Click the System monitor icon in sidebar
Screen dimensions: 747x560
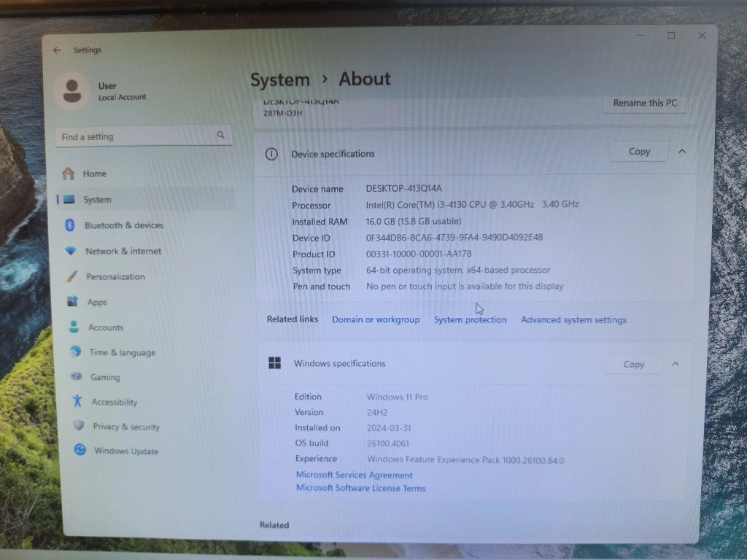click(69, 200)
